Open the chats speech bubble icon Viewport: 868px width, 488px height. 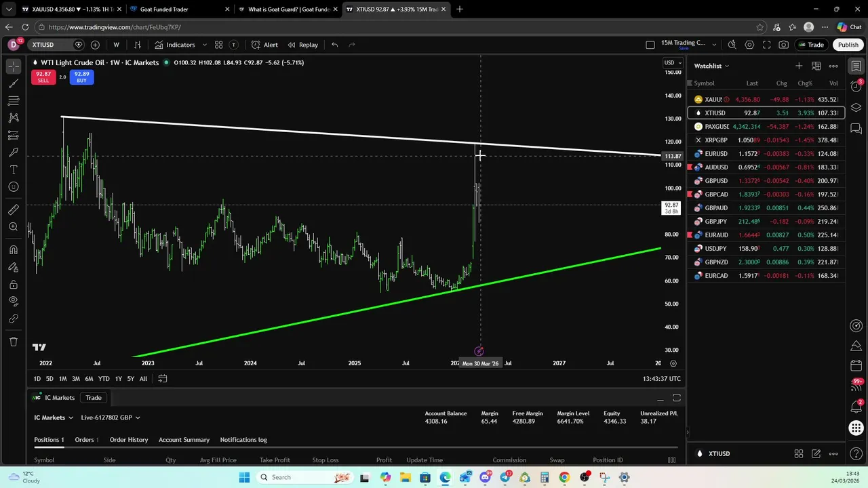pyautogui.click(x=856, y=128)
